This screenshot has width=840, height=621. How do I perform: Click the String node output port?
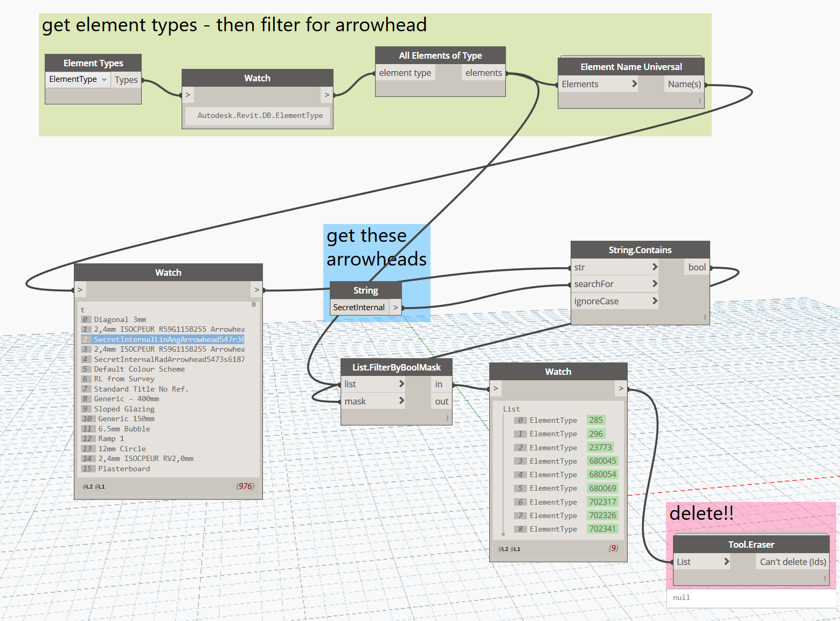point(395,307)
